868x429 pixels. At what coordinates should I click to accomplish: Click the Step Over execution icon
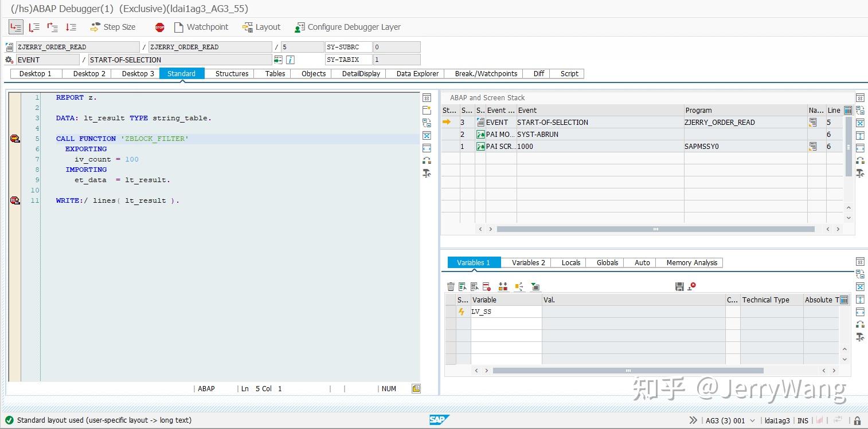point(34,26)
